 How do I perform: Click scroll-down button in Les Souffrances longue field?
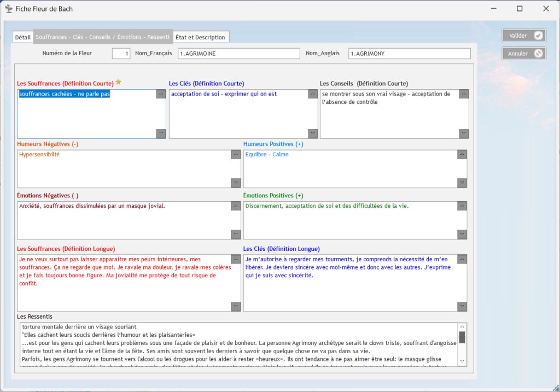(x=236, y=306)
